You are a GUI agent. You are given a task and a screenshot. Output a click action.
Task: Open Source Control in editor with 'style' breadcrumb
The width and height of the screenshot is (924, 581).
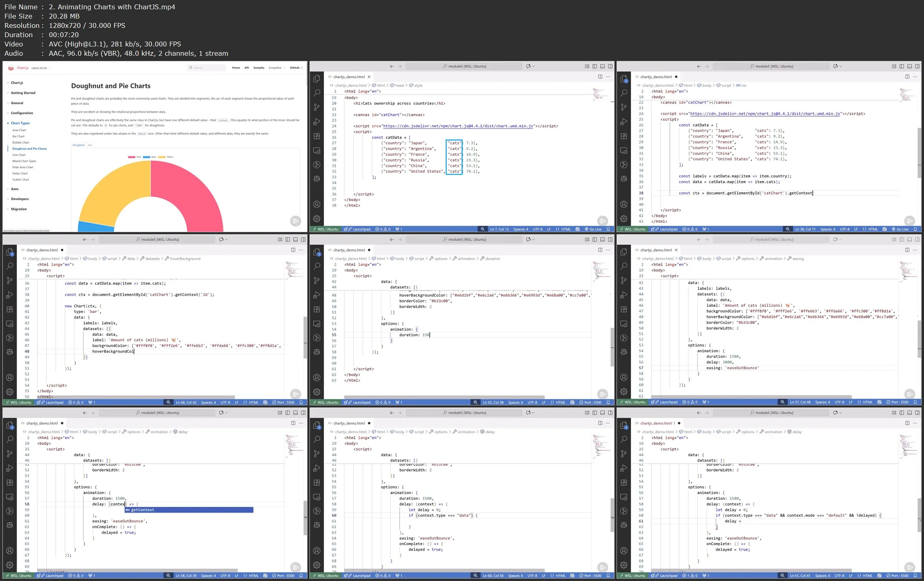tap(317, 107)
